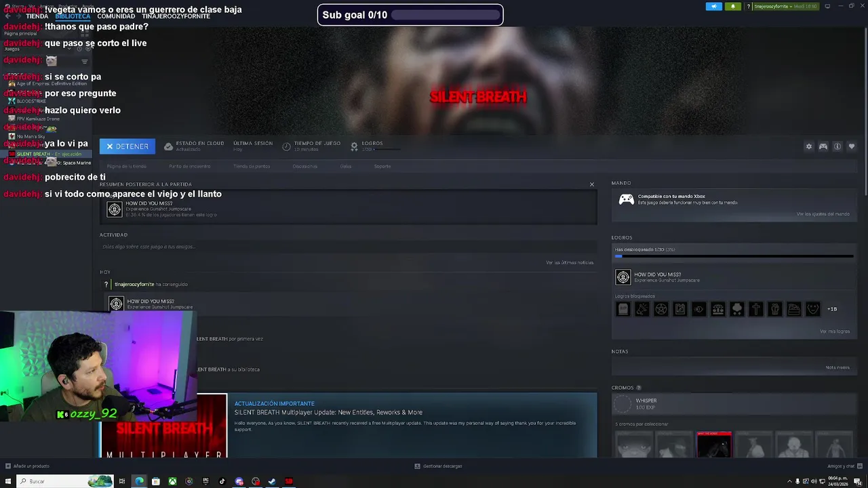Click Nota nueva in Notas section
Viewport: 868px width, 488px height.
(837, 367)
